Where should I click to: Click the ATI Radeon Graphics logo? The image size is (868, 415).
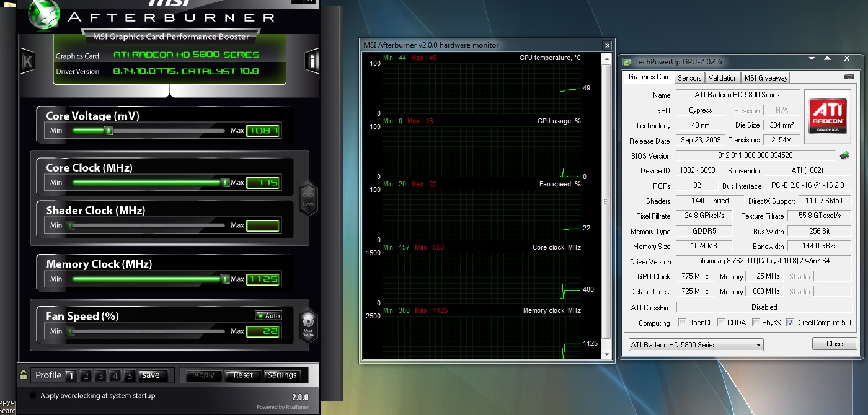(x=827, y=116)
